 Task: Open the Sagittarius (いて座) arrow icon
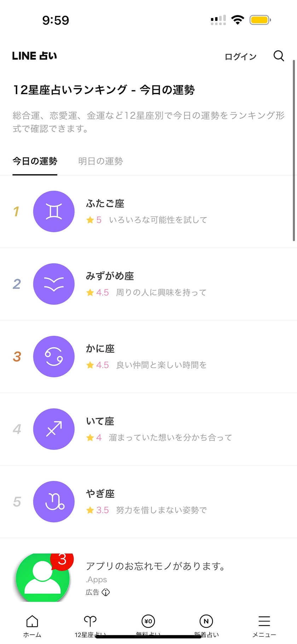point(54,429)
